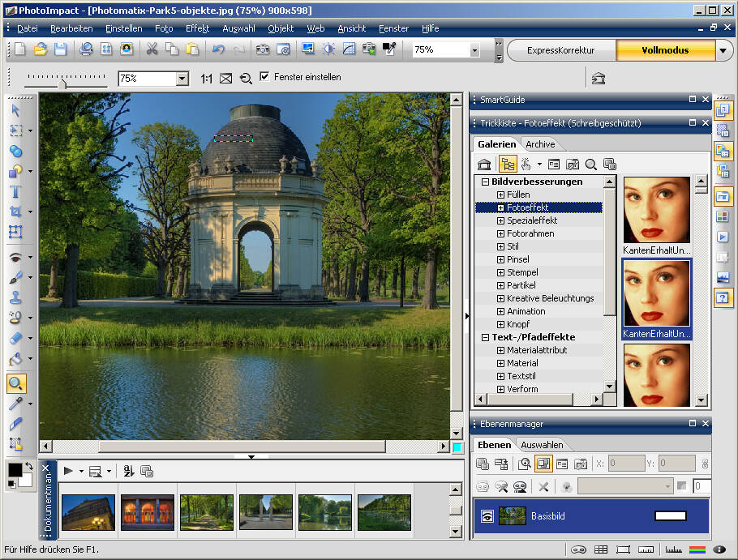
Task: Select the Eraser tool
Action: [x=15, y=338]
